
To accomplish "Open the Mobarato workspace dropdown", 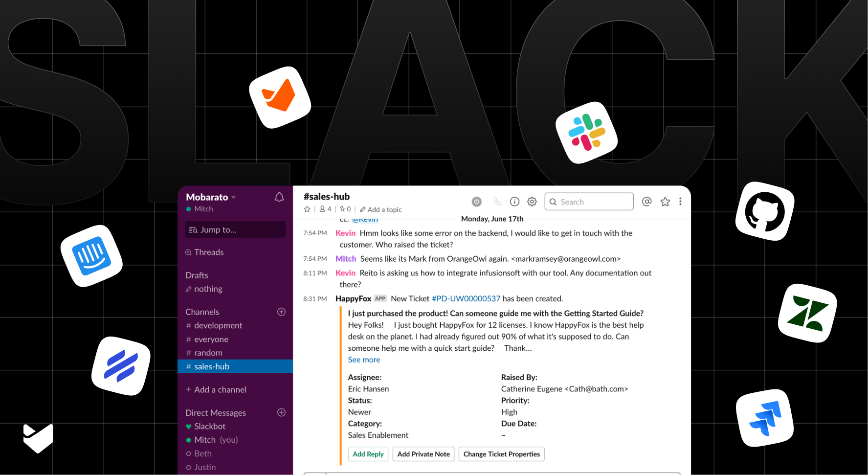I will point(210,197).
